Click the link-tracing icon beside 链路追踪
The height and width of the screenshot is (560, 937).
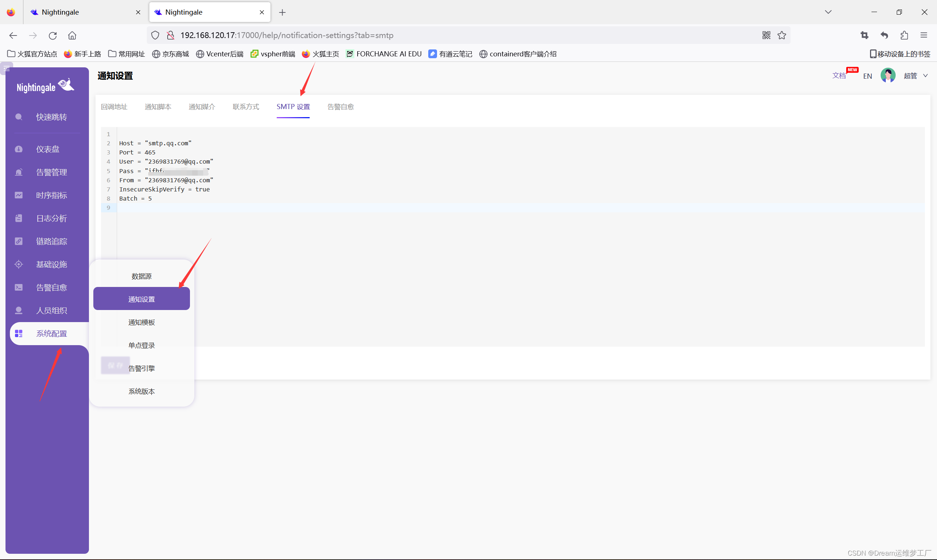click(19, 241)
